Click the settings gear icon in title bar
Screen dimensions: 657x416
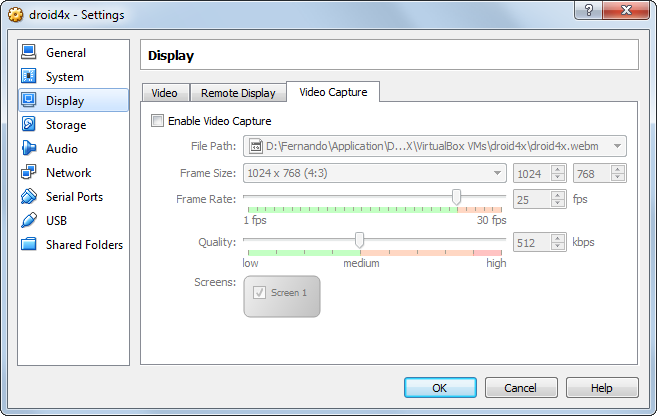point(16,15)
